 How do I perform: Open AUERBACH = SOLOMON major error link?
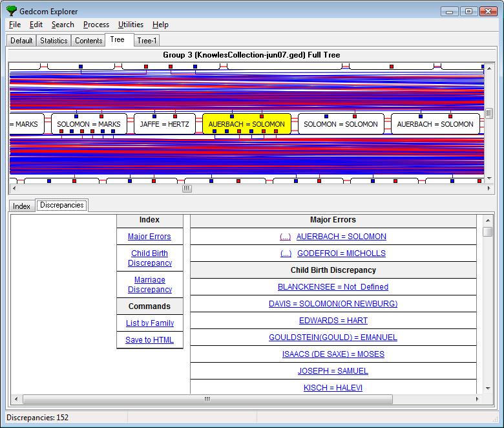tap(341, 237)
